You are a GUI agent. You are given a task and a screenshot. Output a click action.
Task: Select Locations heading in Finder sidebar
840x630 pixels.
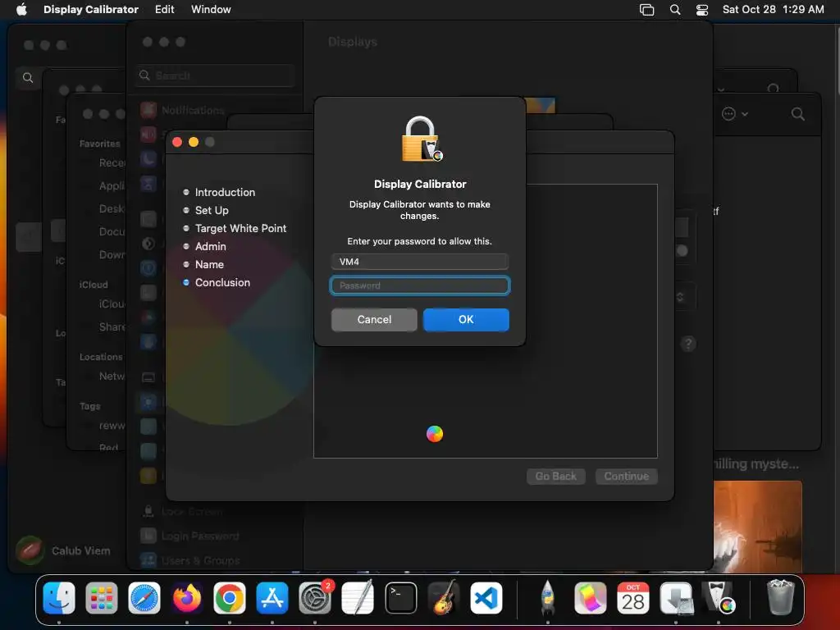tap(101, 357)
